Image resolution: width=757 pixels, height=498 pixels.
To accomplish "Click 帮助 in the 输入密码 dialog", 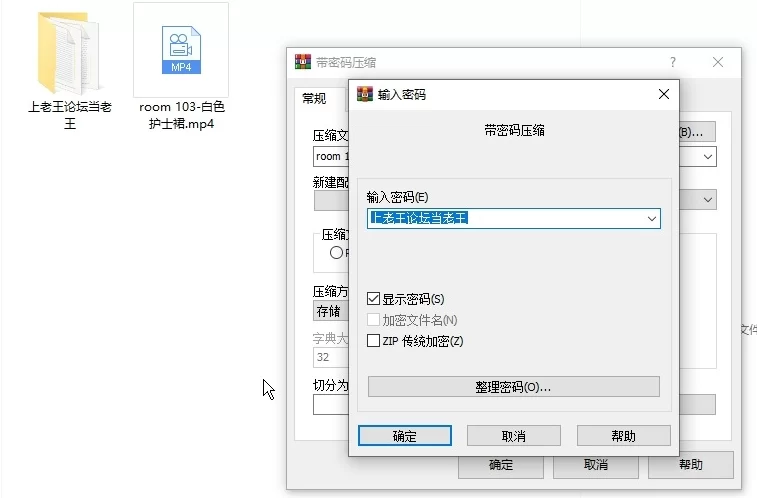I will (623, 436).
